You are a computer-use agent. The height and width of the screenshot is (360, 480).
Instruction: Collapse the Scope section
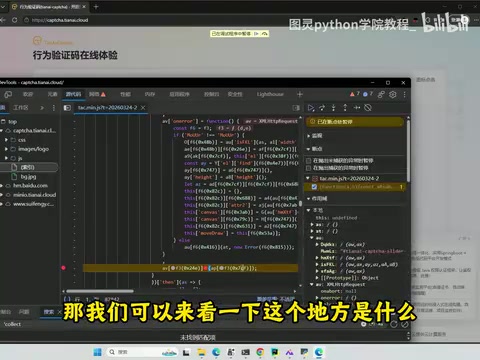(308, 199)
